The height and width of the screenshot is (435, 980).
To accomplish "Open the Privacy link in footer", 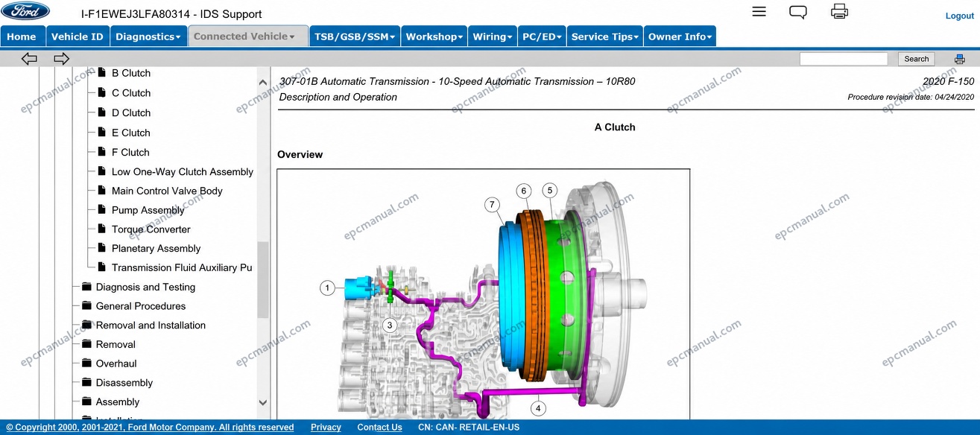I will (326, 428).
